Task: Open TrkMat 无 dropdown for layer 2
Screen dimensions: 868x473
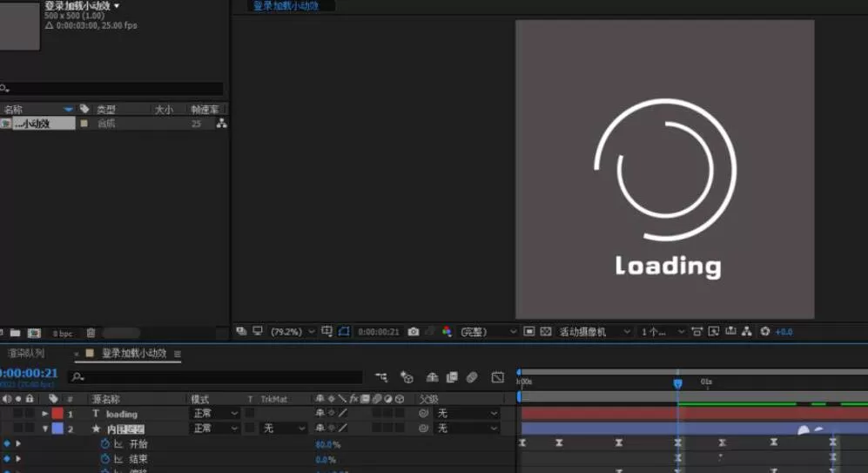Action: tap(284, 429)
